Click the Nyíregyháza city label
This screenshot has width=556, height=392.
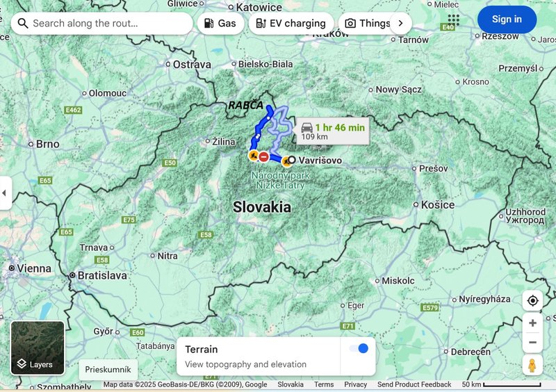[x=484, y=299]
